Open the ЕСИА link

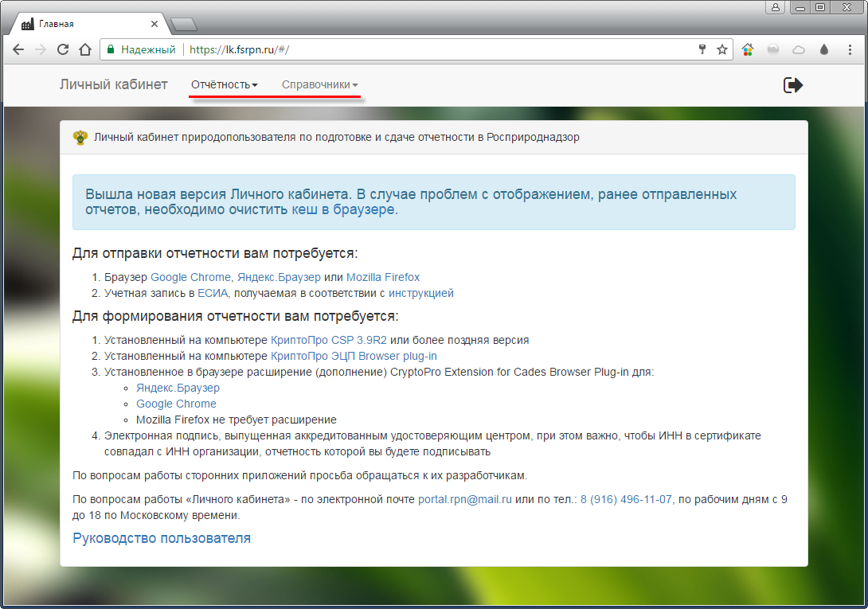[213, 293]
